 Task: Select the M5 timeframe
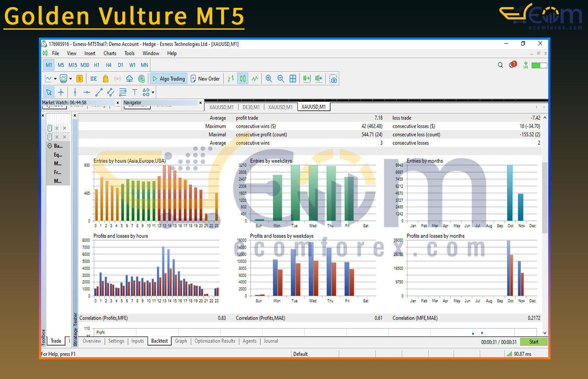[x=61, y=65]
